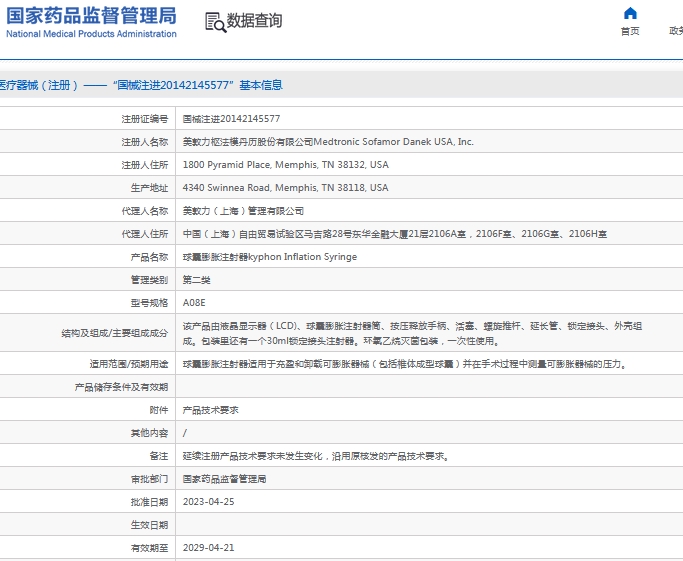Click the 生效日期 row label
Image resolution: width=683 pixels, height=561 pixels.
[149, 525]
